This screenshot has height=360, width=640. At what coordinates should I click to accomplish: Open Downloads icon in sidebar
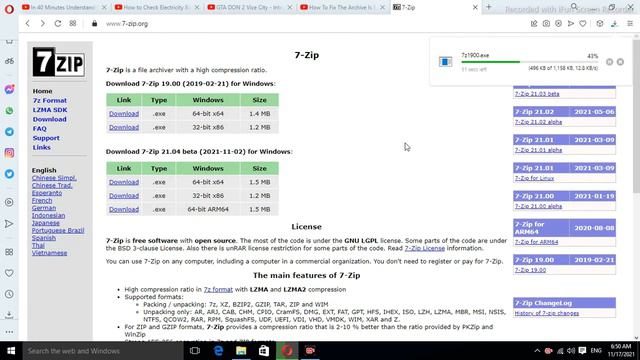point(9,315)
